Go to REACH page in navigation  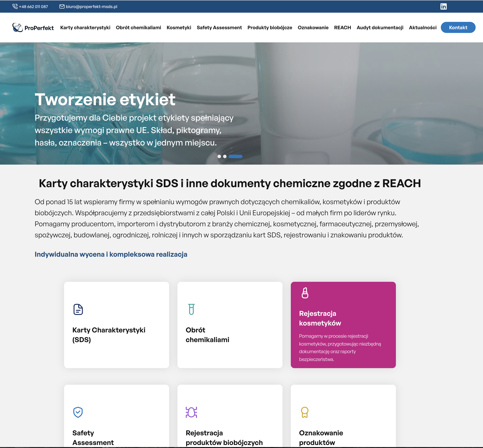(342, 28)
